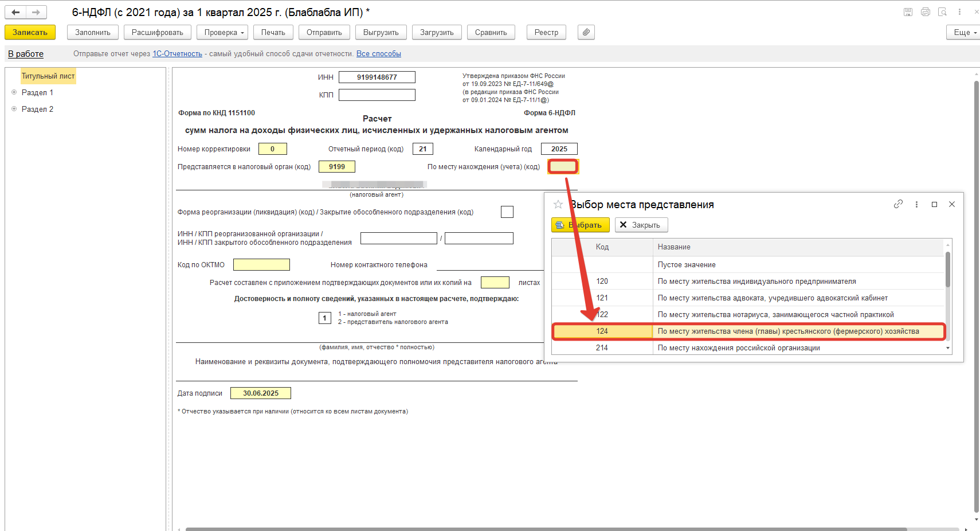Select Титульный лист in the left panel
980x531 pixels.
(x=48, y=76)
